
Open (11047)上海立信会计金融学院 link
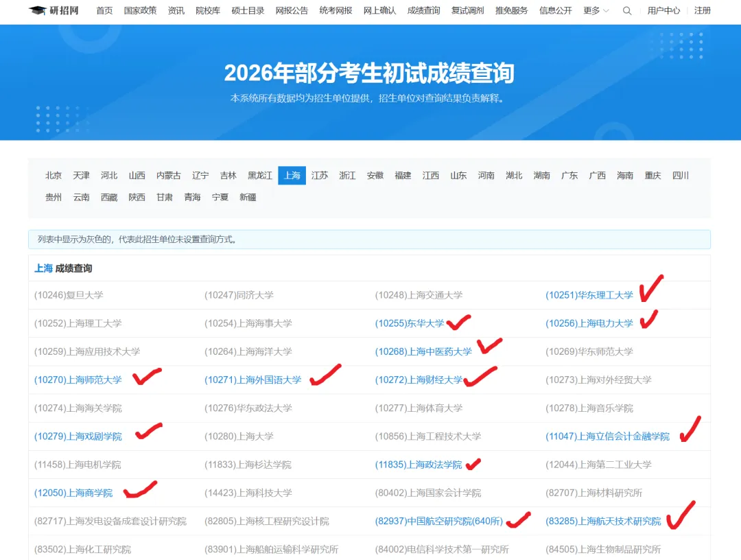[608, 436]
